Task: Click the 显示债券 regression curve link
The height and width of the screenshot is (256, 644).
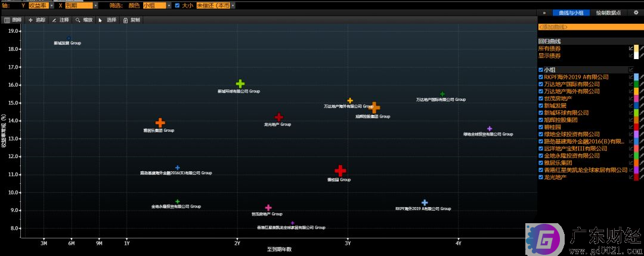Action: [x=550, y=55]
